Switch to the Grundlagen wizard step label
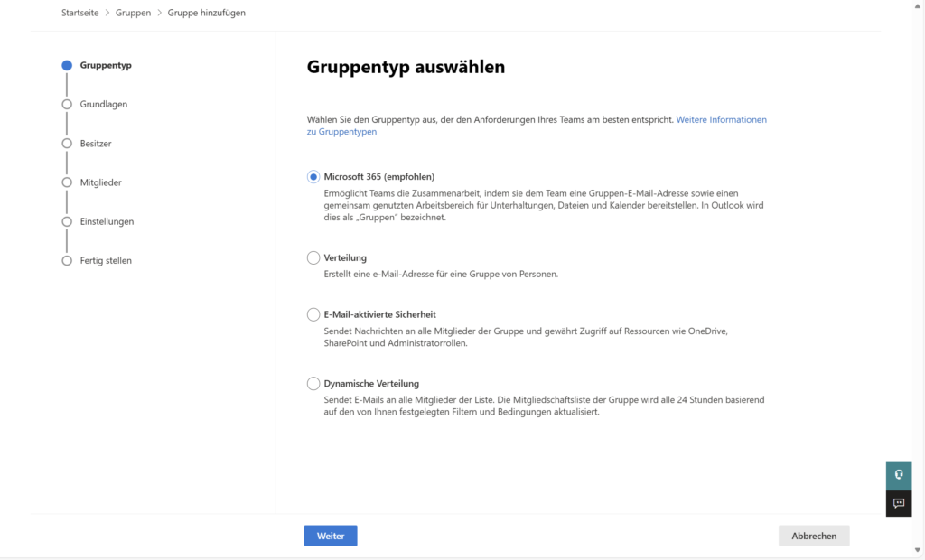The width and height of the screenshot is (925, 560). point(102,104)
